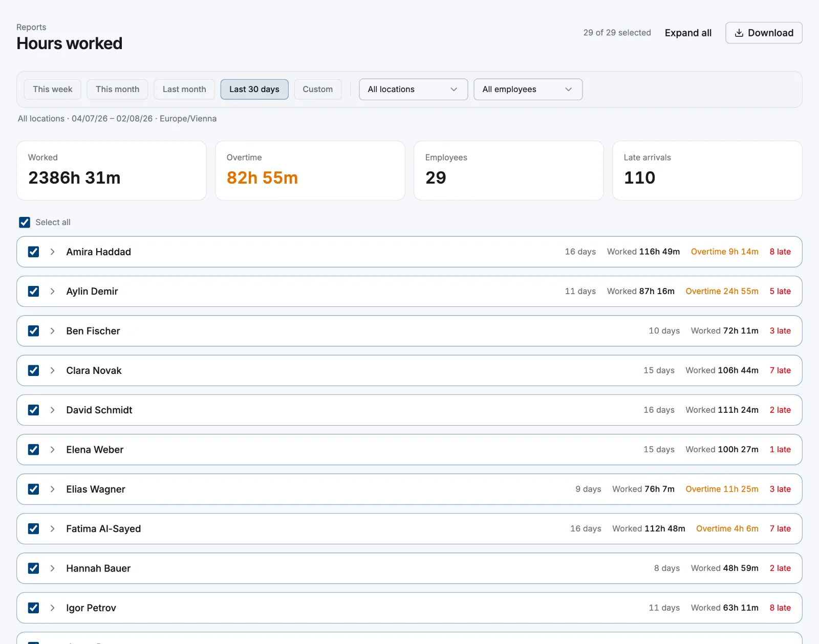The height and width of the screenshot is (644, 819).
Task: Click the name Elias Wagner
Action: (96, 489)
